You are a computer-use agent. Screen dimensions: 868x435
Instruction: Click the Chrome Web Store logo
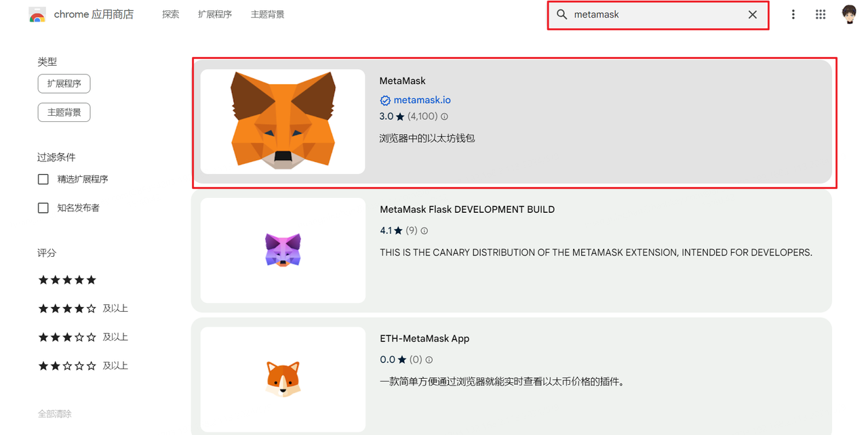tap(37, 15)
